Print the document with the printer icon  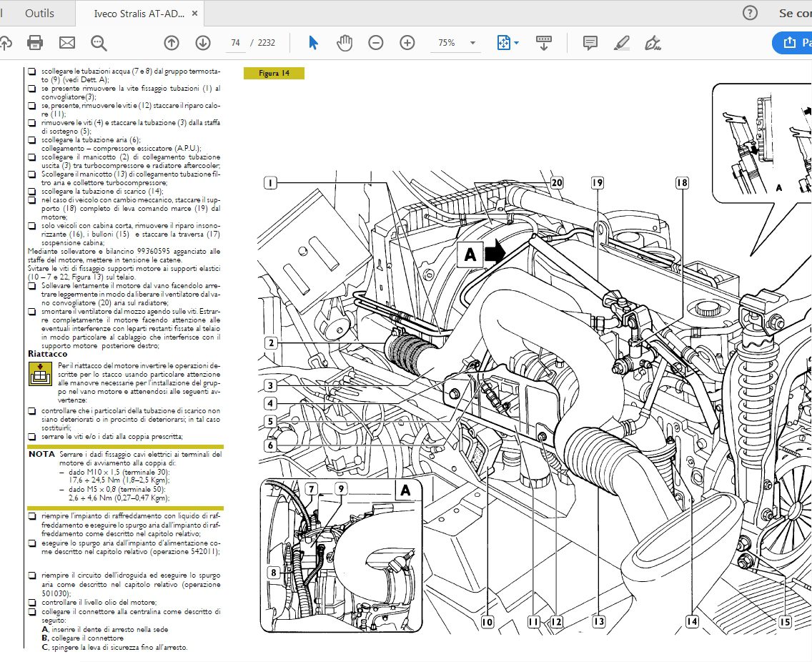[35, 42]
